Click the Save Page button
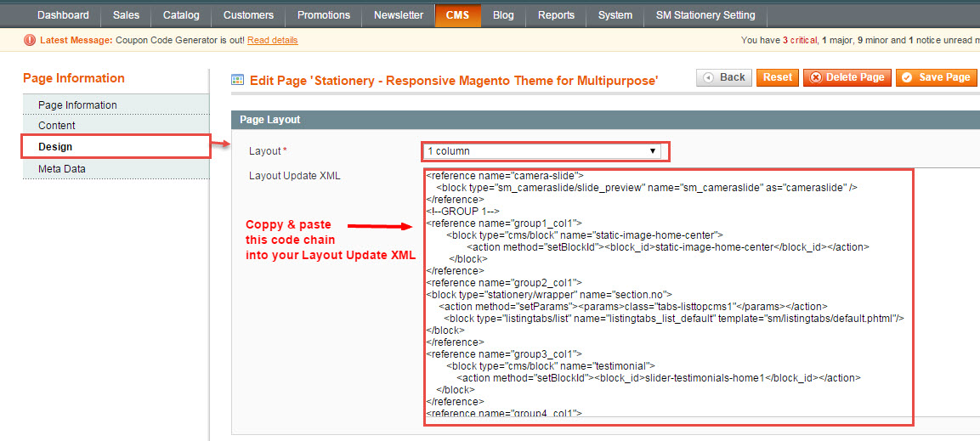The image size is (980, 441). tap(936, 77)
